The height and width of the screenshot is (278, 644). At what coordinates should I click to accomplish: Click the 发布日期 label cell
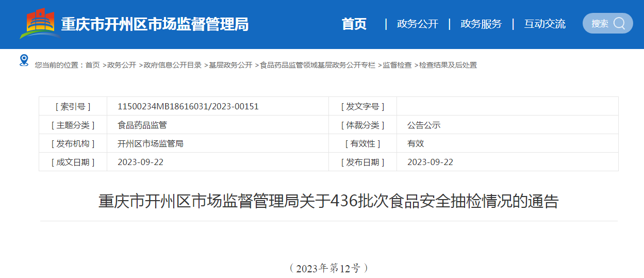click(x=362, y=162)
